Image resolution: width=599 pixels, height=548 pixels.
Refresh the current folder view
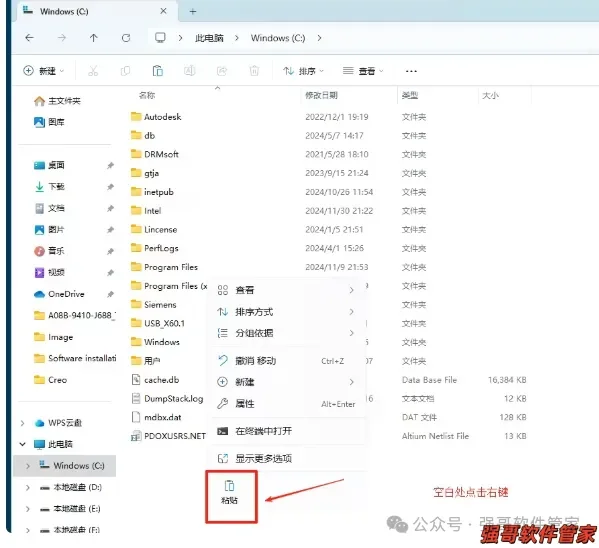(x=126, y=37)
